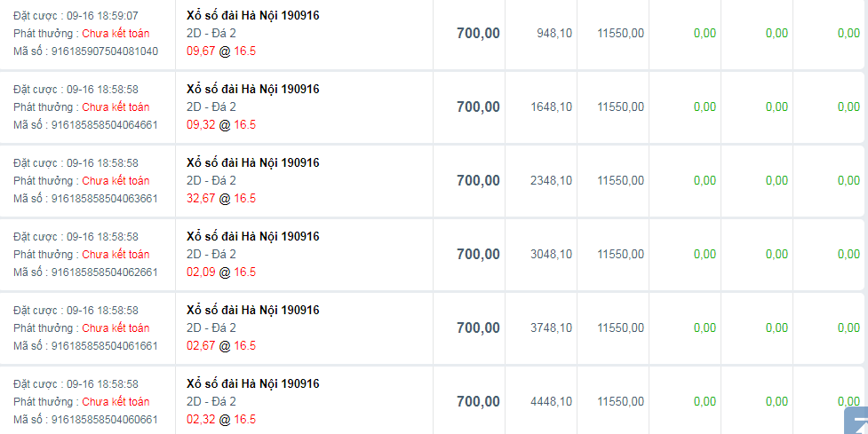
Task: Click the 02,32 @ 16.5 bet numbers
Action: click(221, 419)
